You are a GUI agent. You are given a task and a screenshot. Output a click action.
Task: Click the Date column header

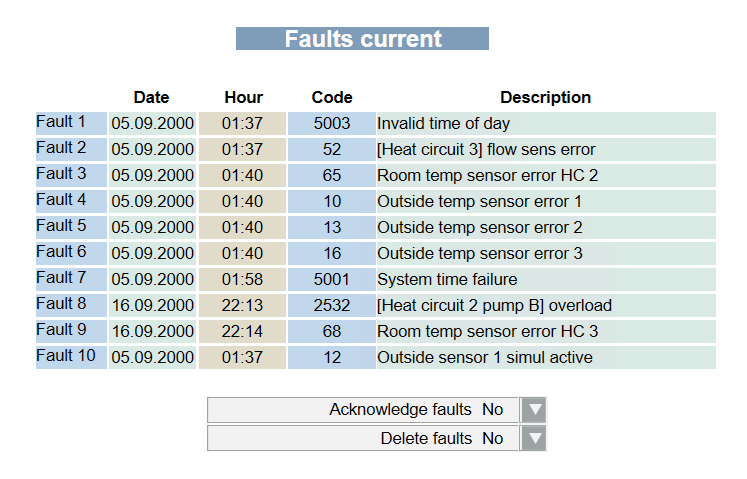coord(152,98)
